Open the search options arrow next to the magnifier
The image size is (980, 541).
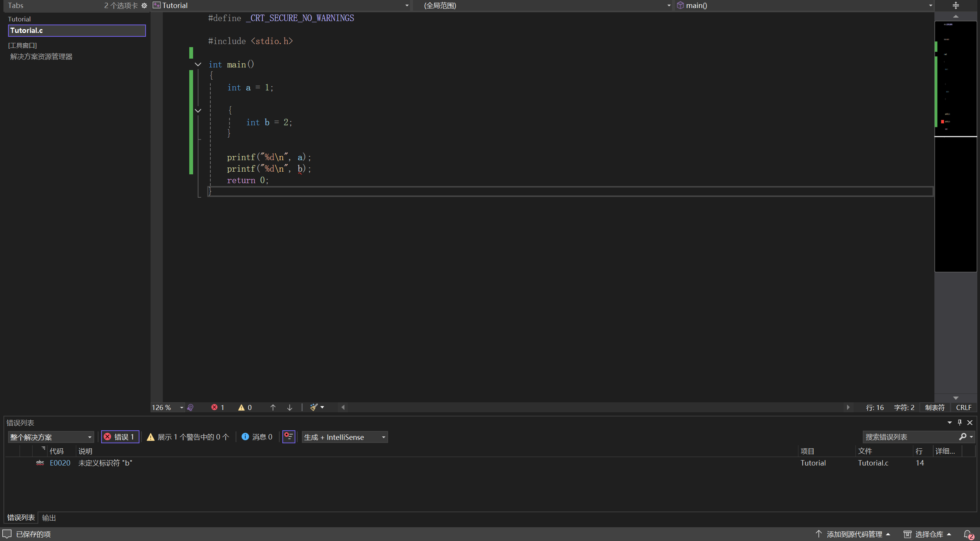(x=971, y=437)
